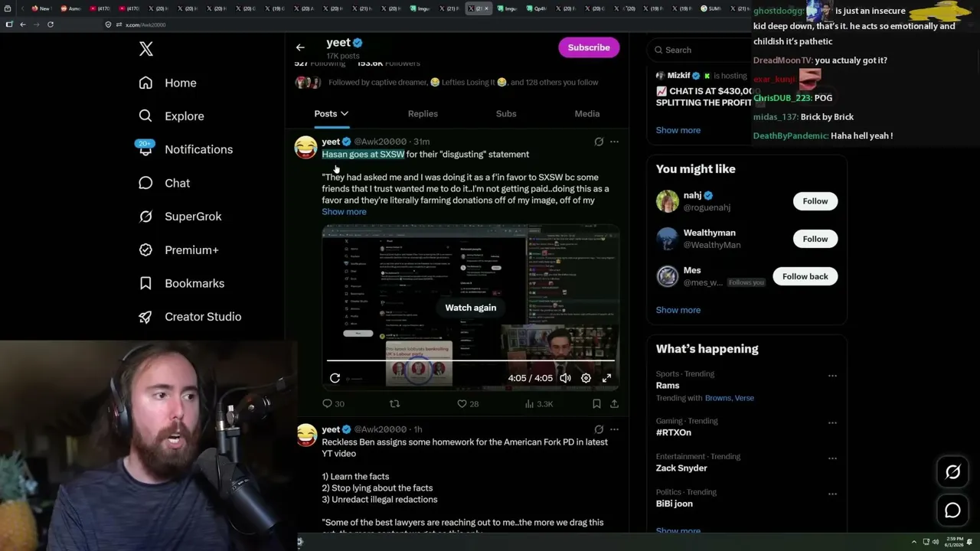Open Explore using the magnifier icon
This screenshot has width=980, height=551.
[145, 116]
